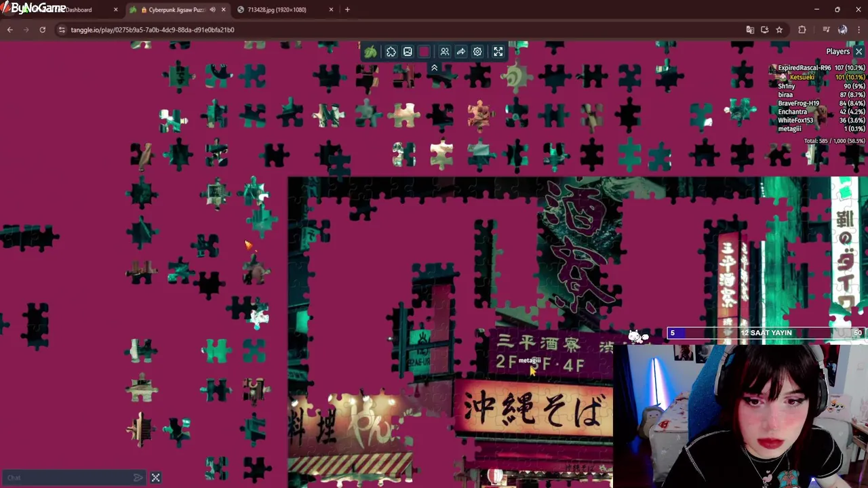Collapse the toolbar with double chevron
This screenshot has height=488, width=868.
click(x=434, y=68)
